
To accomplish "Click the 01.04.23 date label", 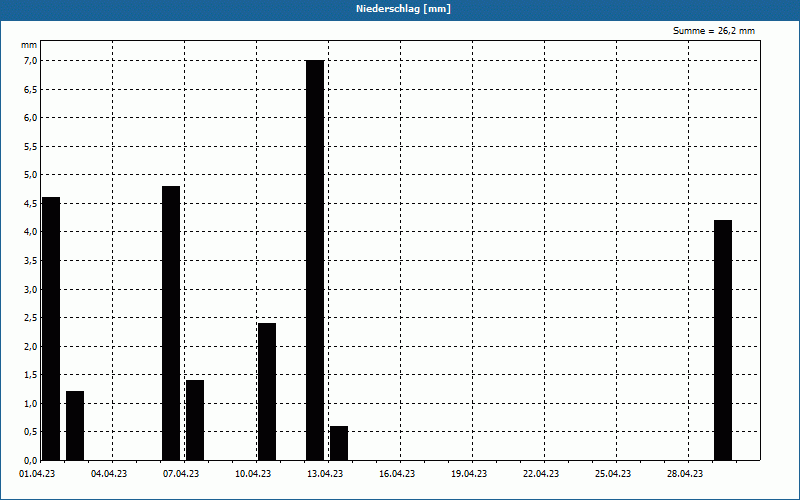I will (x=37, y=473).
